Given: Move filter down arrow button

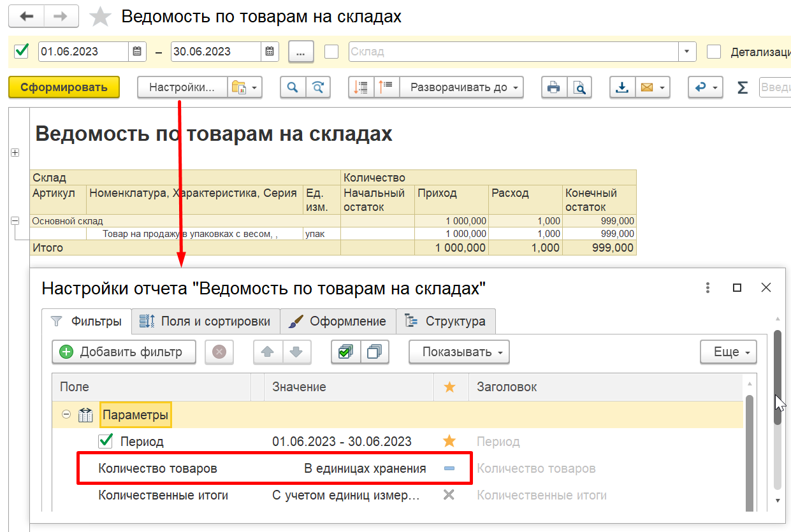Looking at the screenshot, I should click(296, 352).
